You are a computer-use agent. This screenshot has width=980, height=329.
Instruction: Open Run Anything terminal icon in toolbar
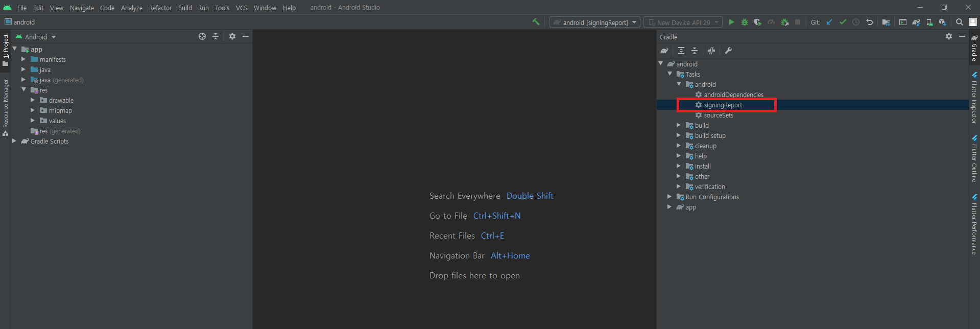point(903,22)
